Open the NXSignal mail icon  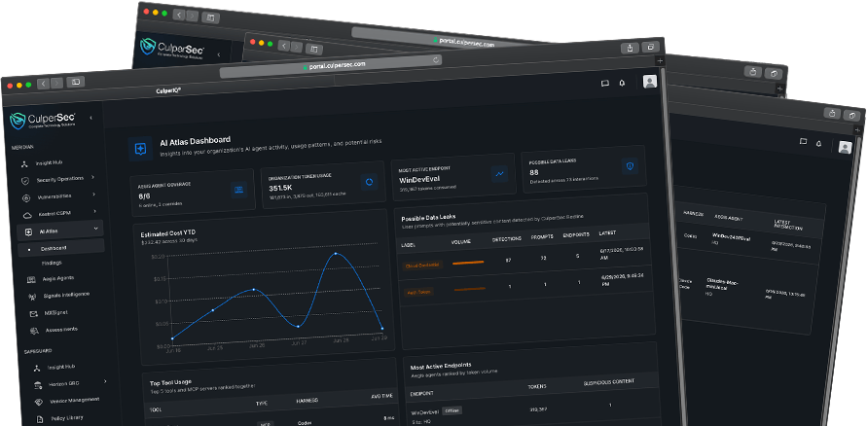click(x=33, y=313)
